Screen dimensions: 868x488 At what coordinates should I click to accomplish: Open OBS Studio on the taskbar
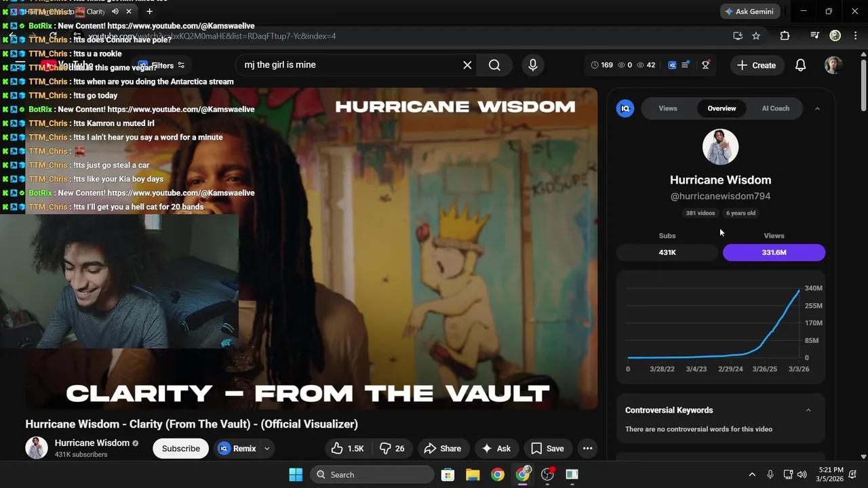tap(547, 474)
